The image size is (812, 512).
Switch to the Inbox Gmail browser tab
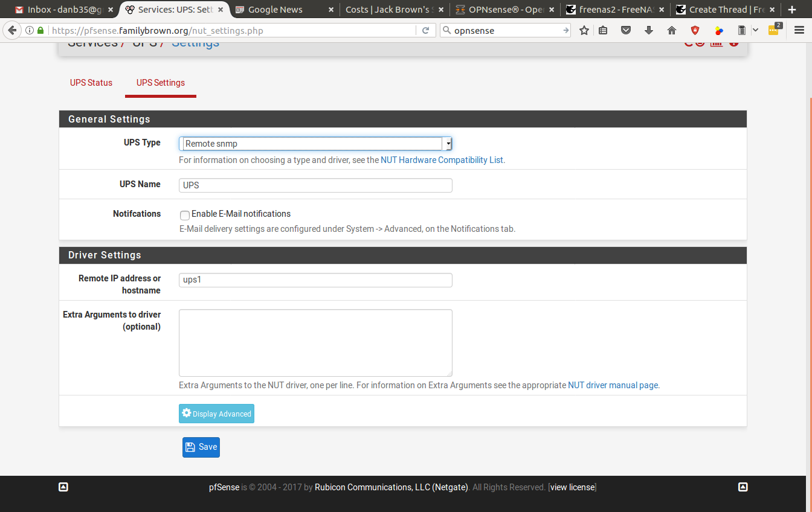[63, 10]
